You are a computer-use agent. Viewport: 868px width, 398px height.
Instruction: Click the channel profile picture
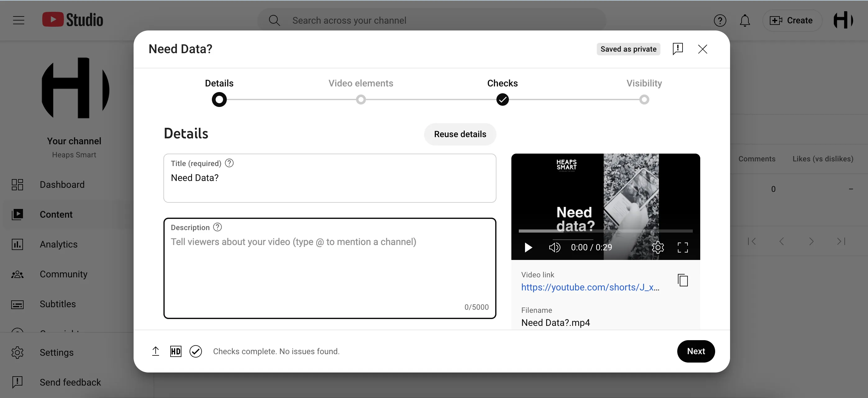click(x=75, y=88)
